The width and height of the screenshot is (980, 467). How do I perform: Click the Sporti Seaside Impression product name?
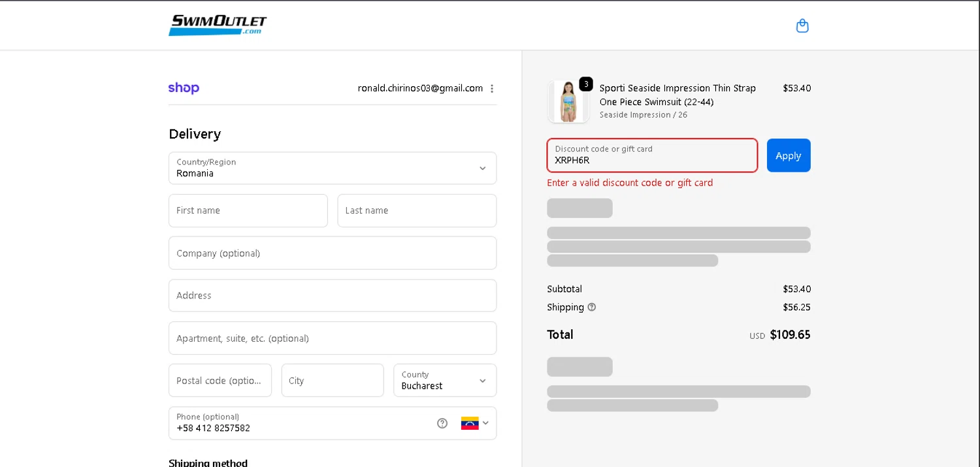pos(678,95)
